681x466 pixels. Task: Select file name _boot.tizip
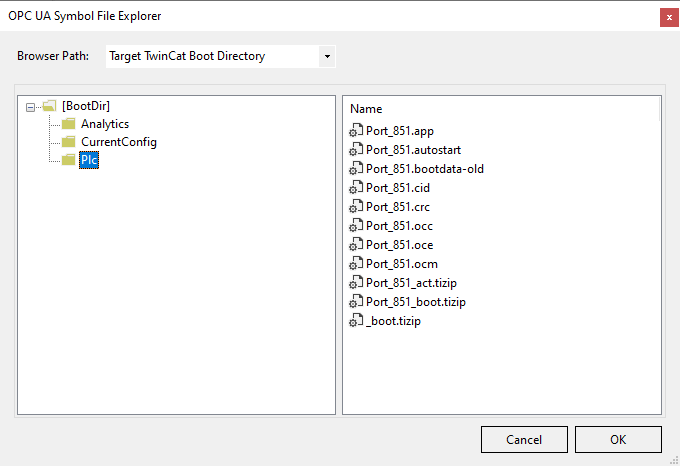(393, 321)
